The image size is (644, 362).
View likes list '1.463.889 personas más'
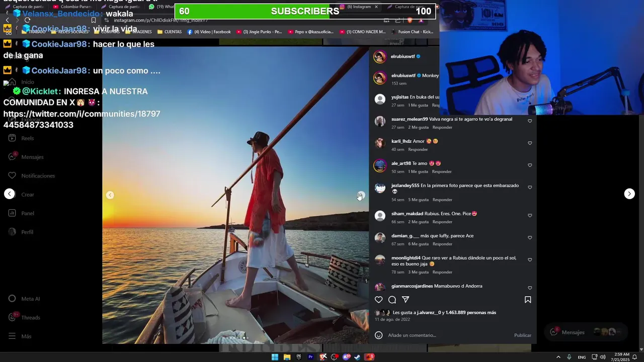[470, 313]
